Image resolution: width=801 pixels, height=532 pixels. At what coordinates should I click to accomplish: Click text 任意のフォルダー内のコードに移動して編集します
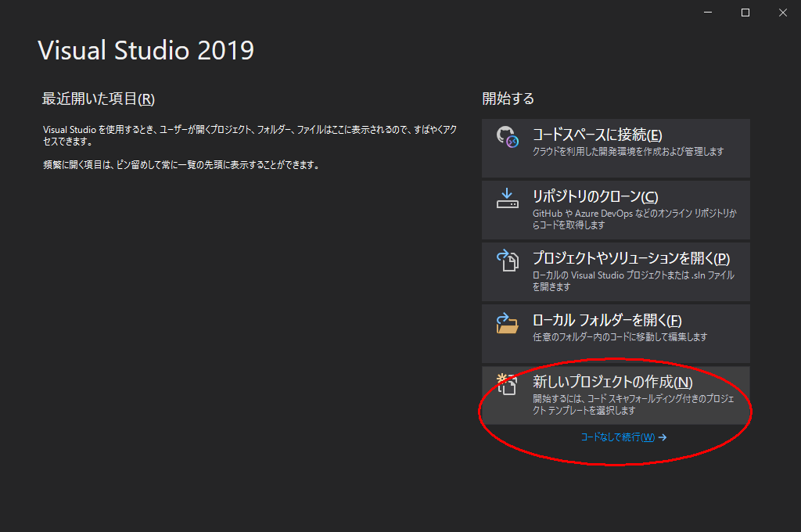(620, 336)
